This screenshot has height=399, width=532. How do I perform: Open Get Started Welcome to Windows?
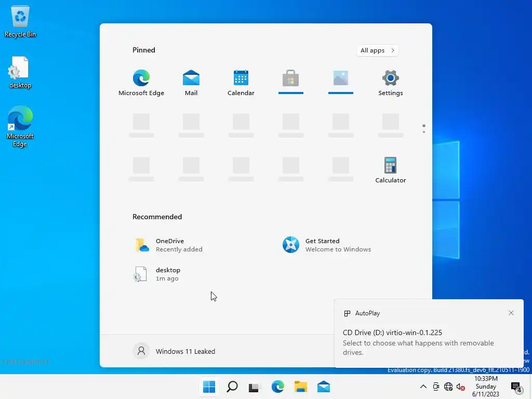327,245
